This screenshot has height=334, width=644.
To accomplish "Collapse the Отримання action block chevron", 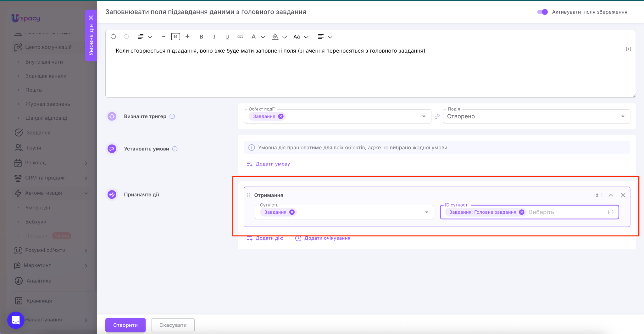I will point(611,195).
